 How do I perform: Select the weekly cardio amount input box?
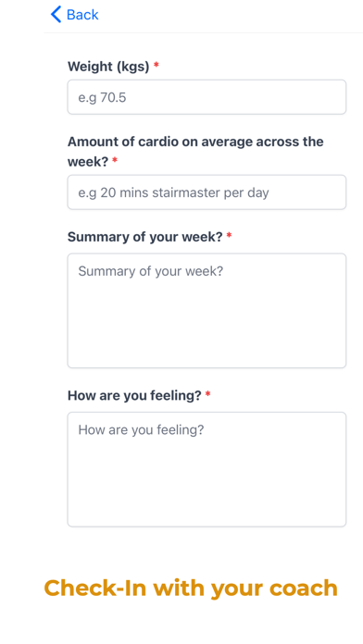pyautogui.click(x=207, y=192)
